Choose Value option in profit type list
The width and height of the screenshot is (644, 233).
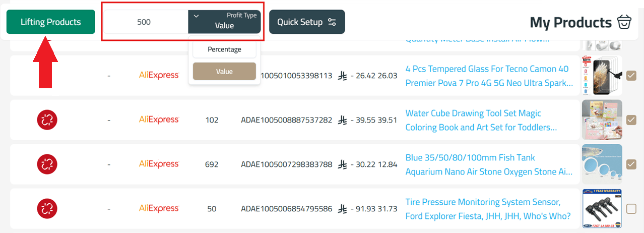224,72
